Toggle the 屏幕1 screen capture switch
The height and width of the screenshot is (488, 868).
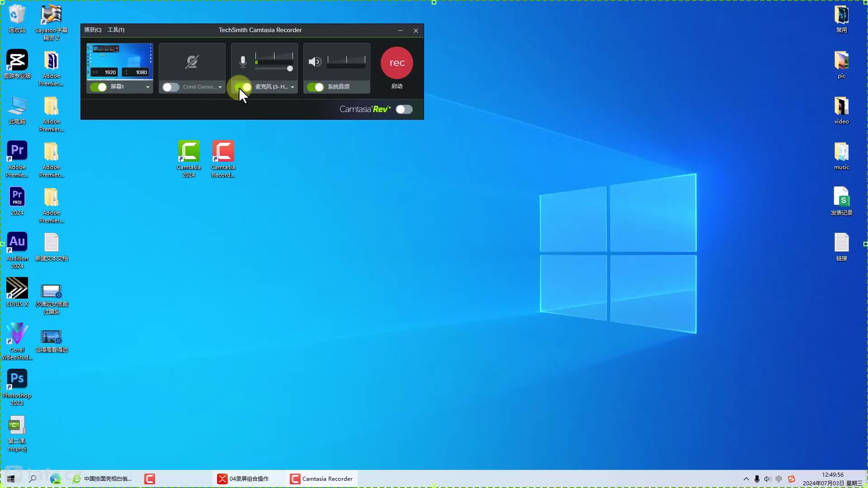(99, 87)
